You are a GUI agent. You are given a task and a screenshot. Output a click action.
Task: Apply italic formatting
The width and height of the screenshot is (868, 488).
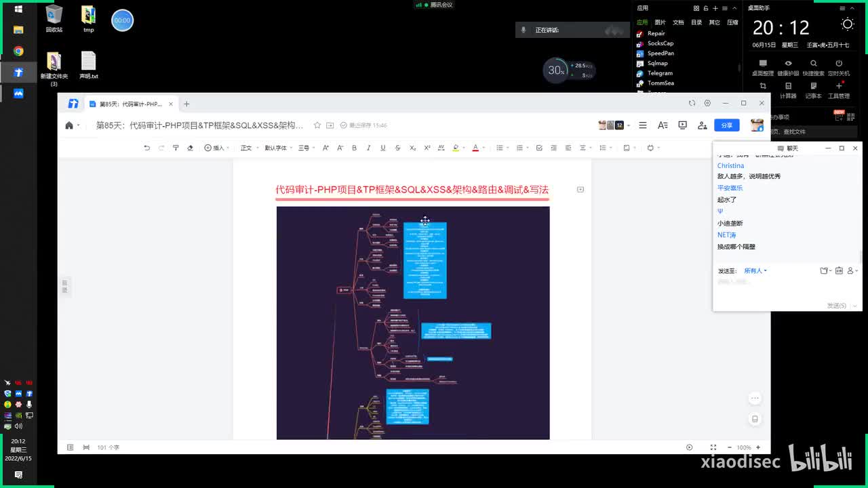[x=368, y=148]
